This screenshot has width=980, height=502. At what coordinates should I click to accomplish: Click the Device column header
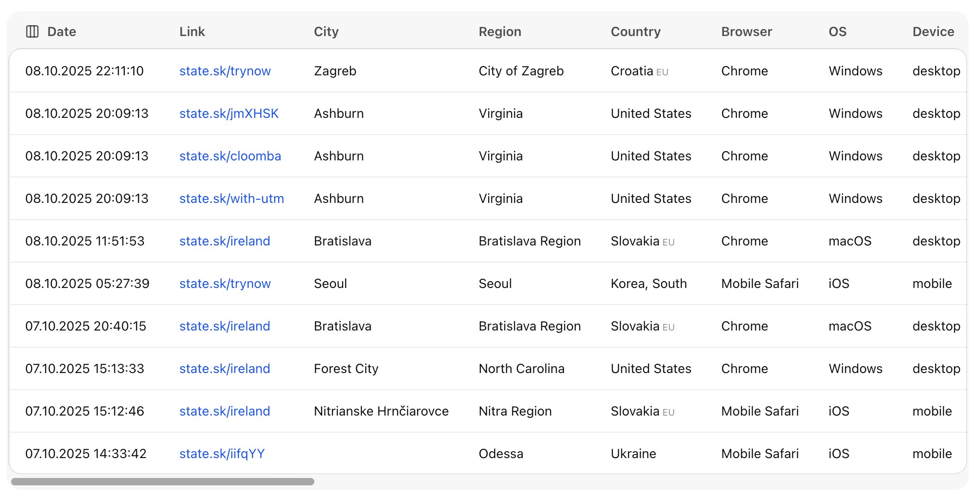point(933,31)
